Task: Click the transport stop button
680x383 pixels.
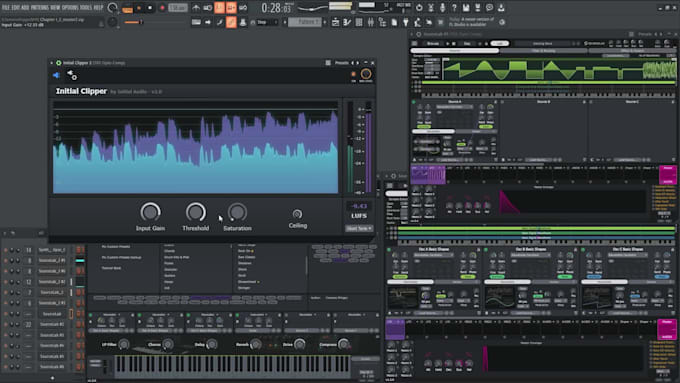Action: [150, 8]
